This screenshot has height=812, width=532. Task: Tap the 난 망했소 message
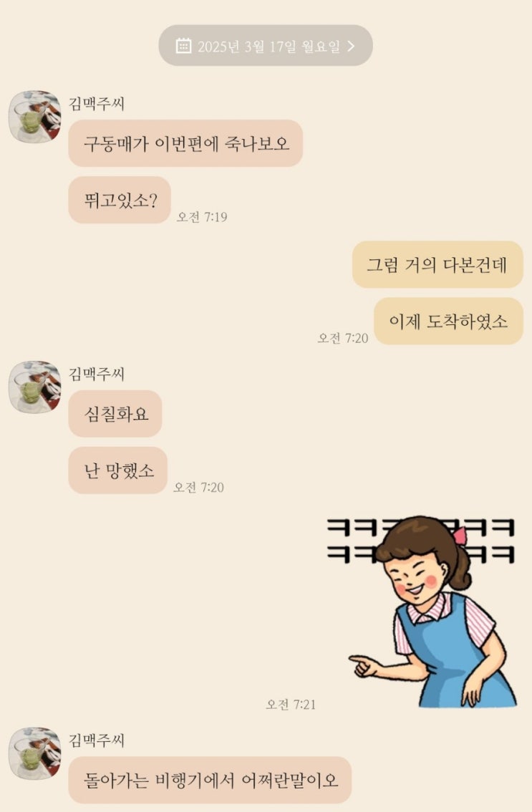tap(117, 470)
